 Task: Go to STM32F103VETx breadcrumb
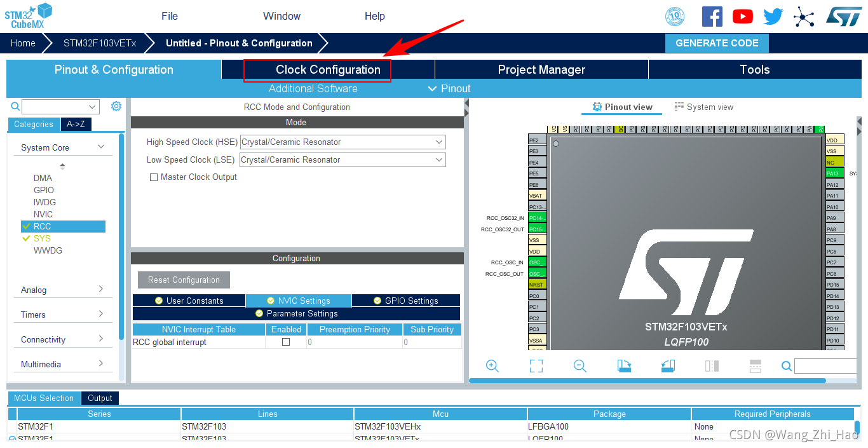[x=100, y=43]
